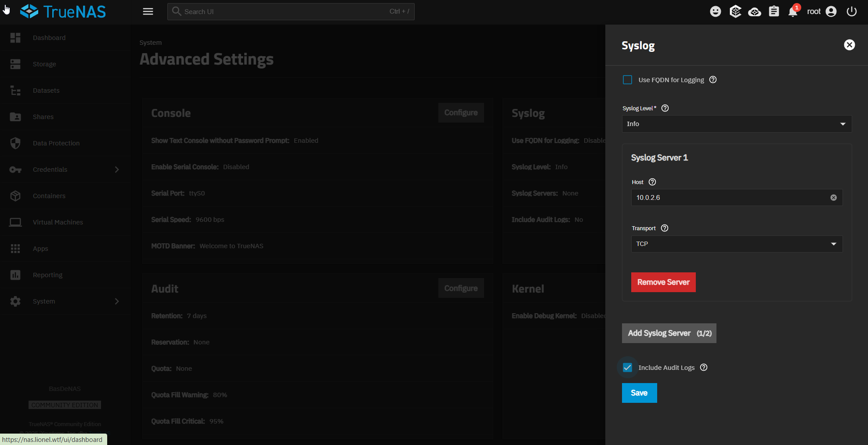Open the Syslog Level dropdown
Screen dimensions: 868x445
point(737,124)
